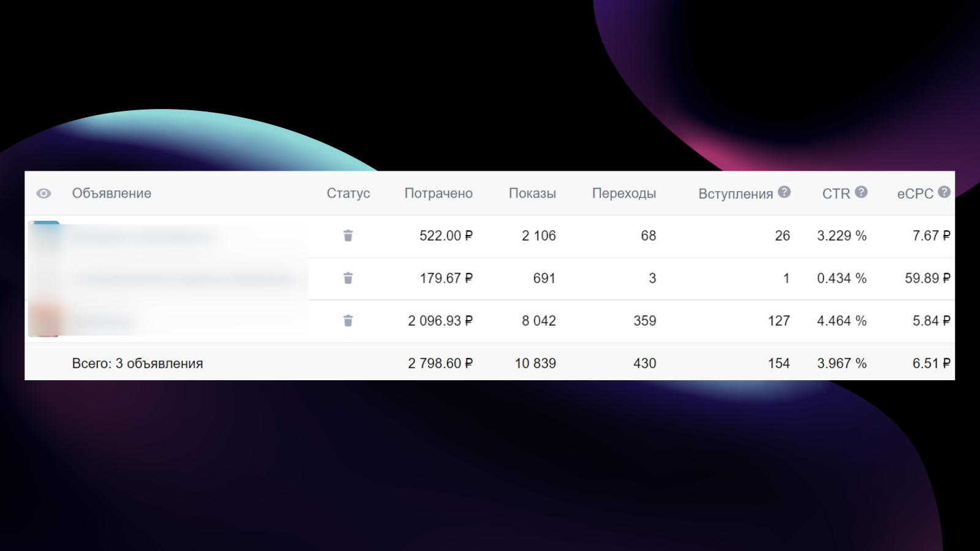Open blue ad thumbnail in first row
Screen dimensions: 980x551
44,236
